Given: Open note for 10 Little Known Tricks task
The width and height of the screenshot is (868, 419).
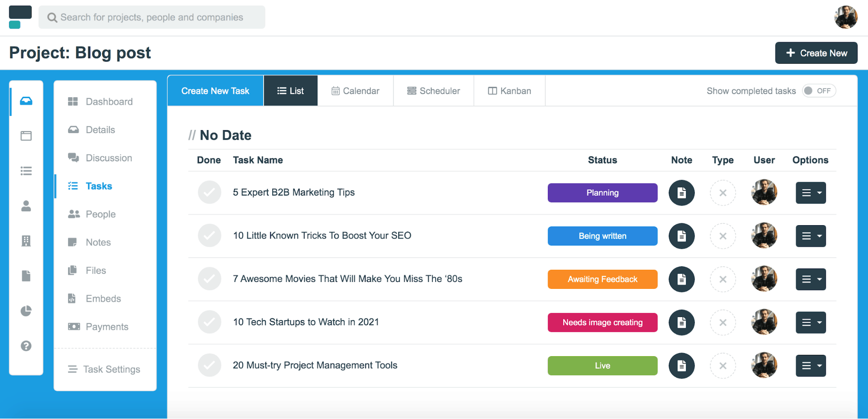Looking at the screenshot, I should [x=681, y=236].
